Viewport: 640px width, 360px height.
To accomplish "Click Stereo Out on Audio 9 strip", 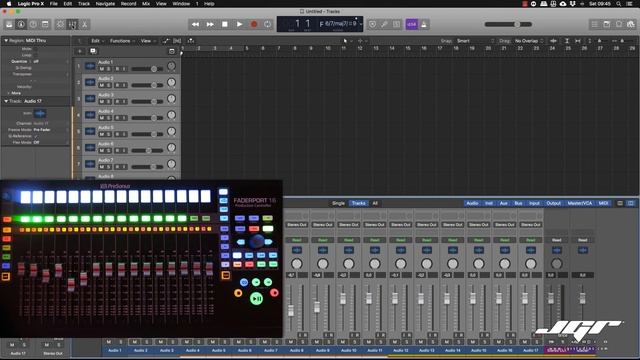I will pos(322,224).
